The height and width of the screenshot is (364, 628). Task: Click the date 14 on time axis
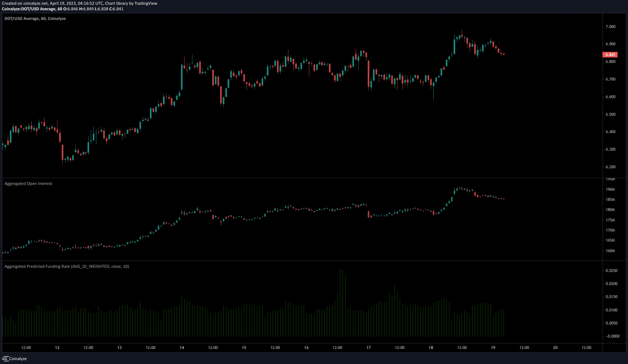click(x=182, y=348)
